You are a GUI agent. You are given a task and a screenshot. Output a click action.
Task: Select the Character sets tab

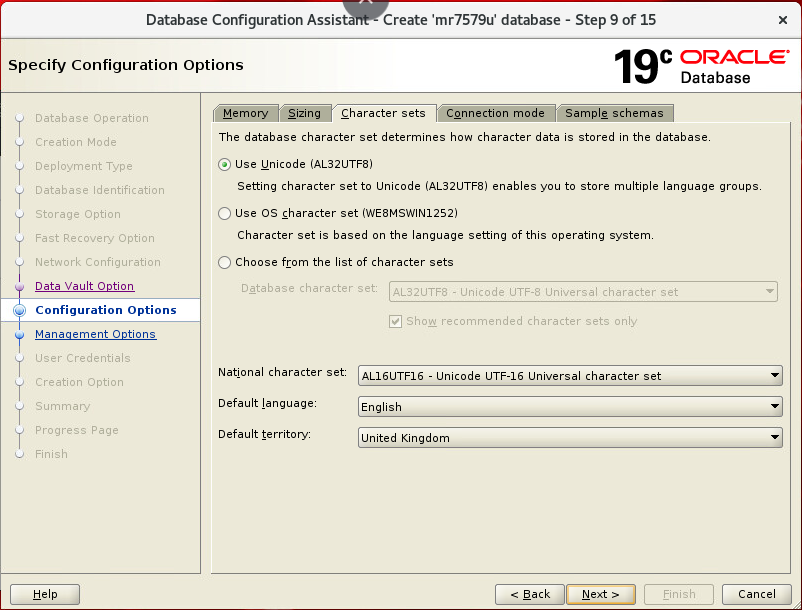click(x=383, y=113)
